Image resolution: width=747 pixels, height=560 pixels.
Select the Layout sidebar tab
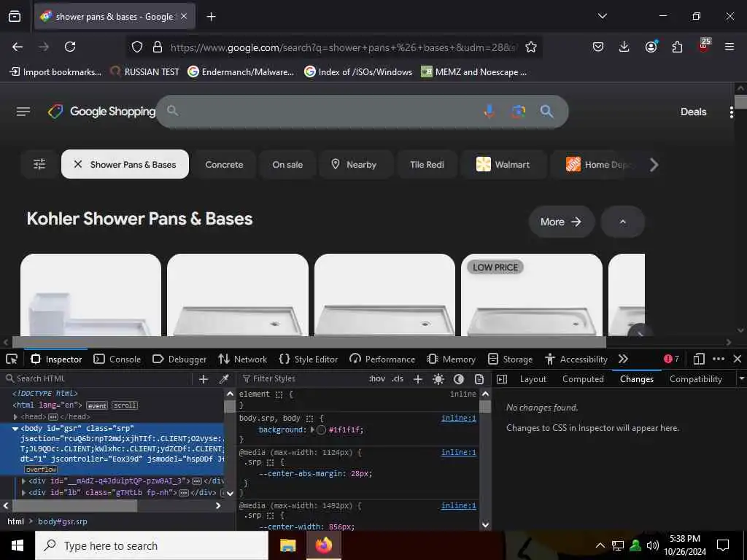pos(533,379)
